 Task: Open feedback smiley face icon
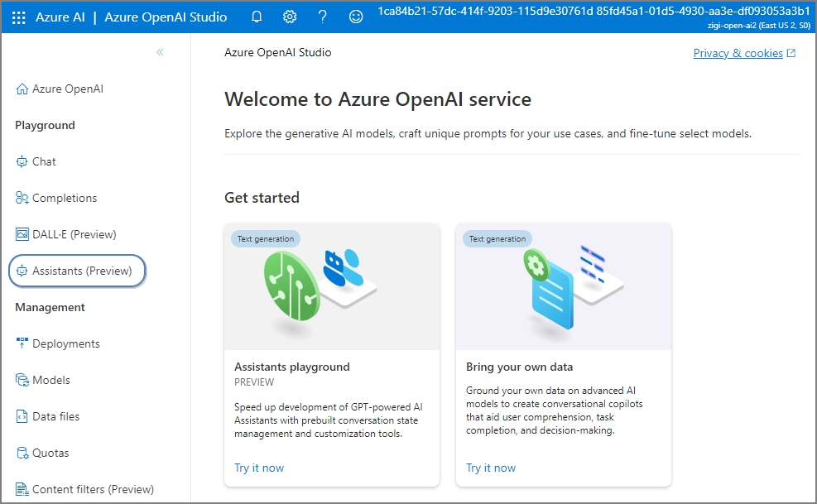[356, 17]
